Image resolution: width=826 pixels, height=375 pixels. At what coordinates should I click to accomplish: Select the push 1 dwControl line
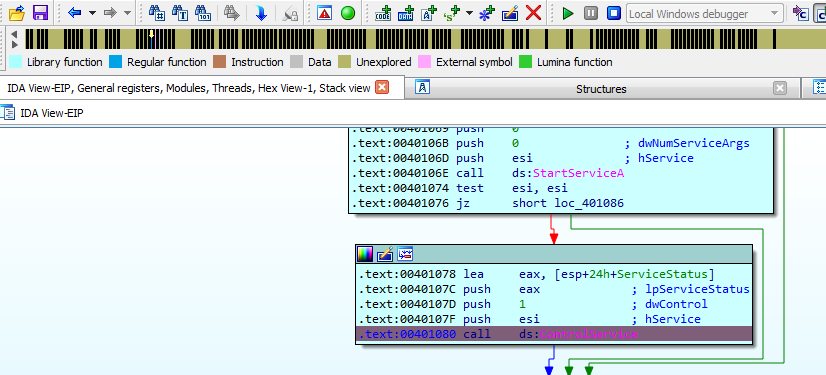(533, 304)
